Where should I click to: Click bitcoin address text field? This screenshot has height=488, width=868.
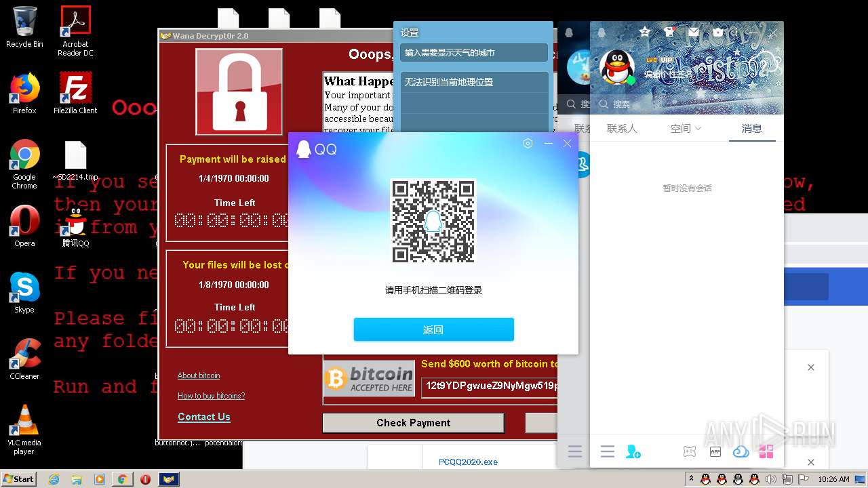click(490, 386)
